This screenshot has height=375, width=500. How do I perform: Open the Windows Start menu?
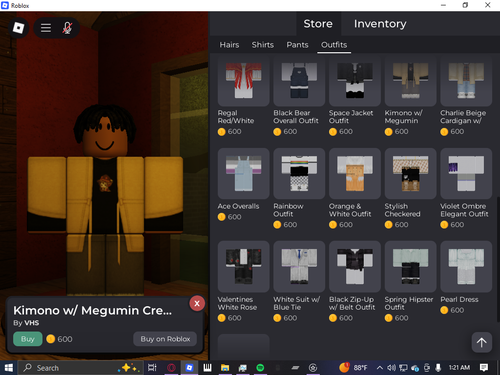pyautogui.click(x=9, y=368)
